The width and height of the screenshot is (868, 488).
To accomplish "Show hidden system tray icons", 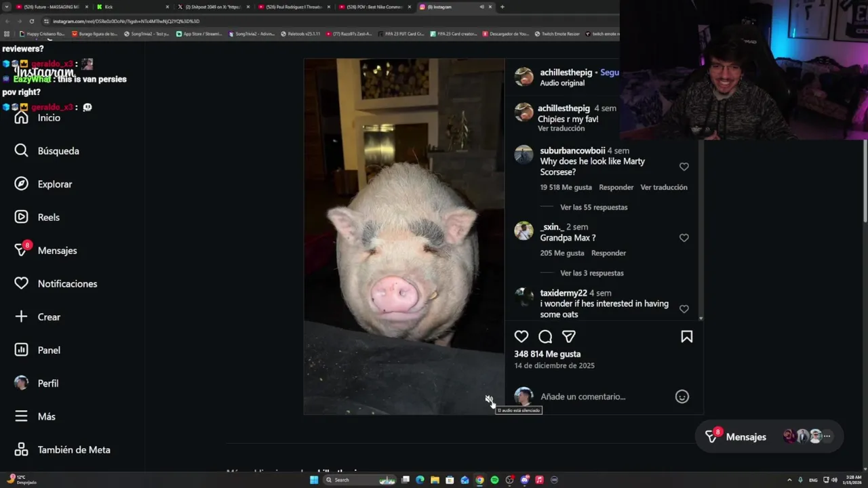I will (x=789, y=480).
